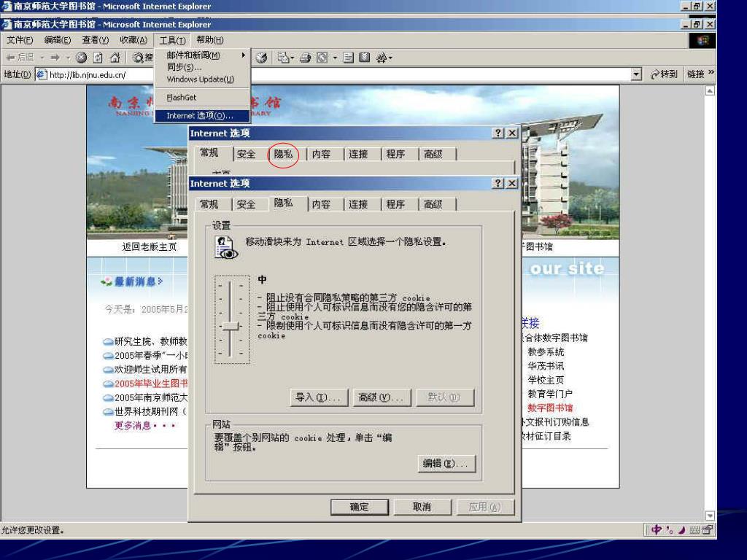
Task: Click the IE page icon in address bar
Action: (42, 74)
